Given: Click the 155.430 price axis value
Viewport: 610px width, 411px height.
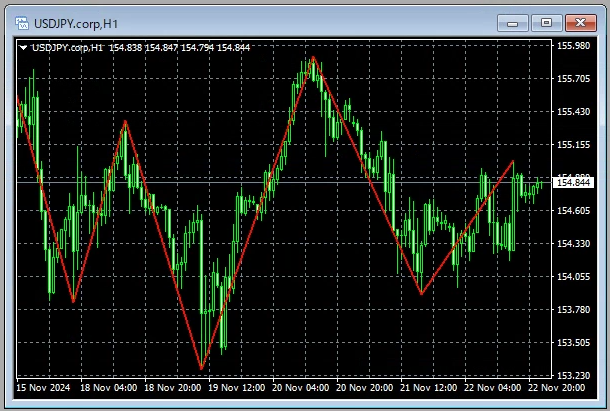Looking at the screenshot, I should tap(571, 112).
